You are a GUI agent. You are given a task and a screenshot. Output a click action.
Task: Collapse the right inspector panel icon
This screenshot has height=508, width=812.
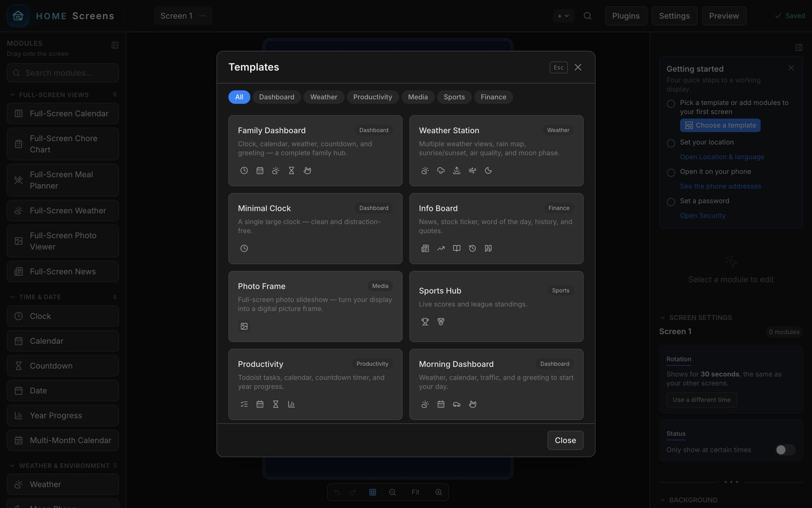[799, 47]
